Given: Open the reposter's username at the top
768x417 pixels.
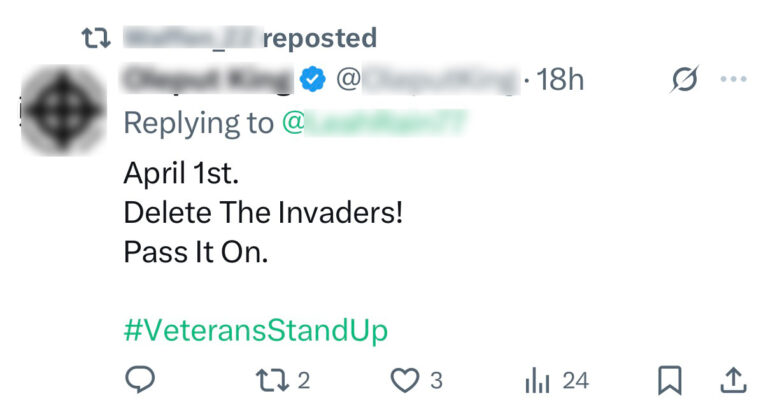Looking at the screenshot, I should point(190,38).
